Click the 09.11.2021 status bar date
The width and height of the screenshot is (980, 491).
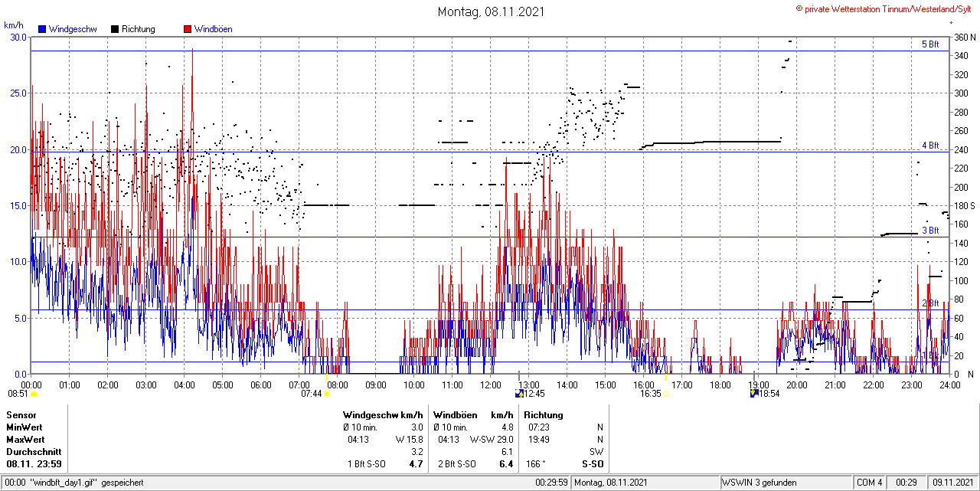(953, 483)
